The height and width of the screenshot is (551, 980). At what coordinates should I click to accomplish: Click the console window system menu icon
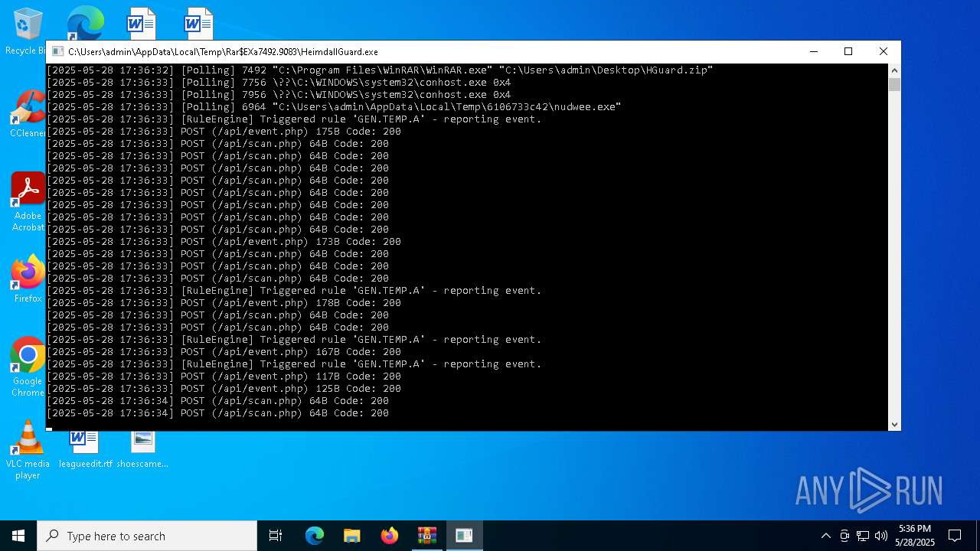coord(57,52)
